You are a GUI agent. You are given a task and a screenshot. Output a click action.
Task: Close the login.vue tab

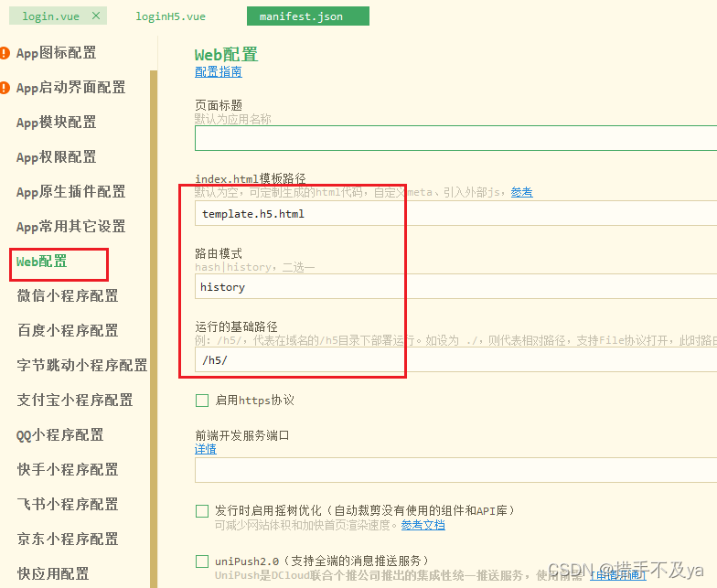click(96, 16)
